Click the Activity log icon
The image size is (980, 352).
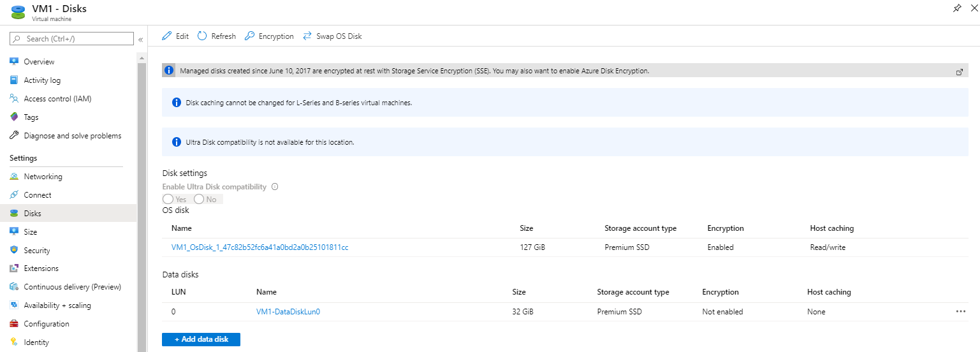click(14, 80)
